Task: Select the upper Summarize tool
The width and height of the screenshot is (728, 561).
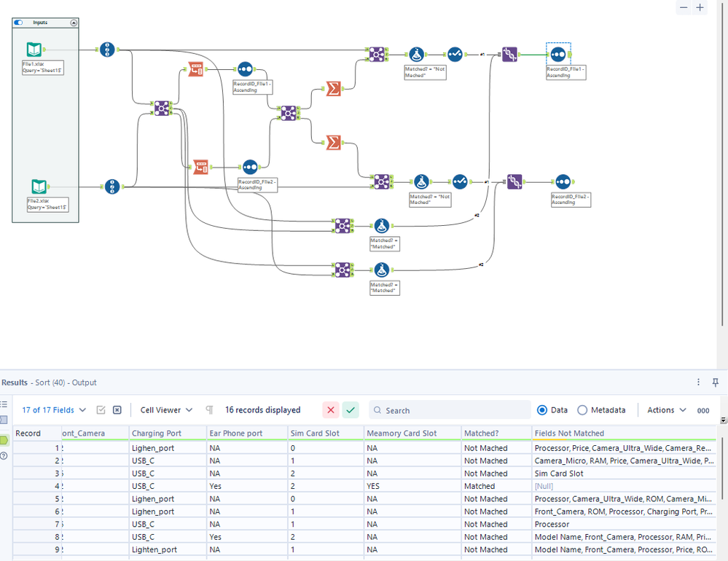Action: pyautogui.click(x=333, y=89)
